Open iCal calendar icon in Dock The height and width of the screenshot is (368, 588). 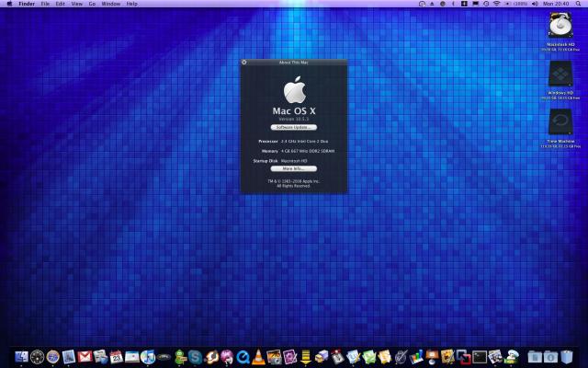(117, 357)
